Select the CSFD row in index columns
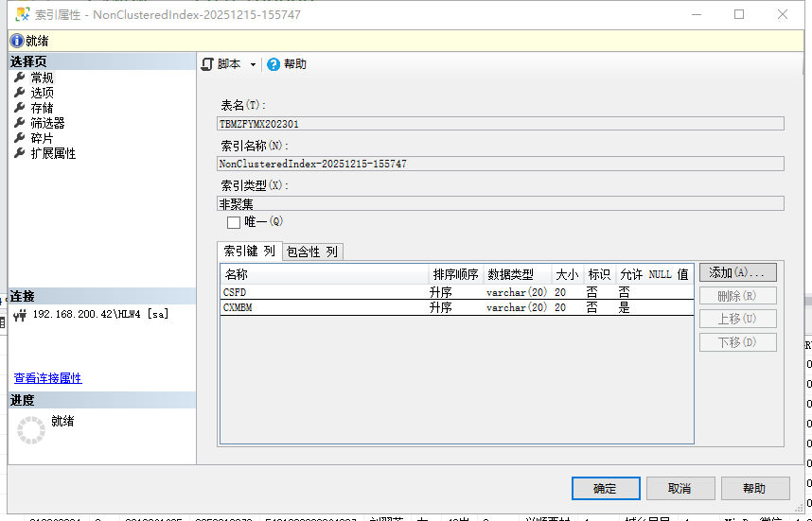The image size is (812, 521). point(457,292)
